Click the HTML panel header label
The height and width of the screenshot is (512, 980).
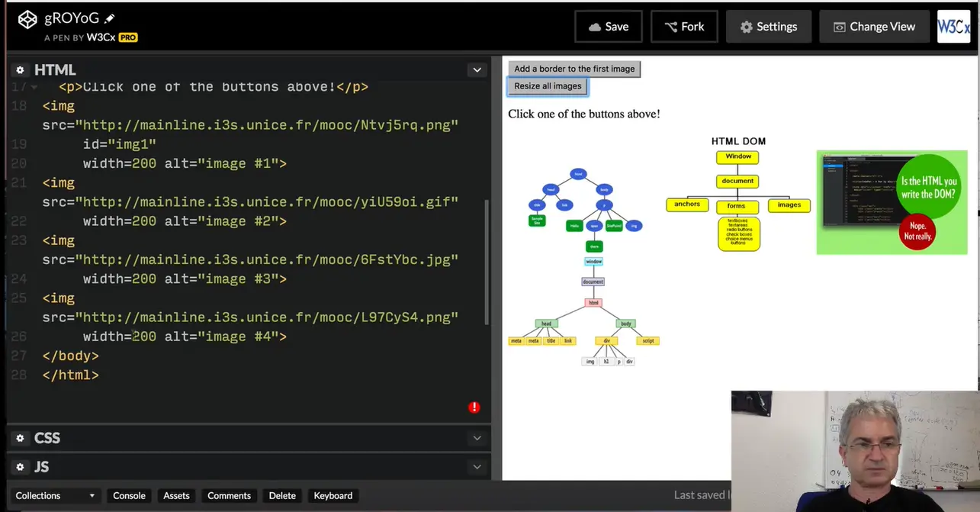(x=55, y=70)
